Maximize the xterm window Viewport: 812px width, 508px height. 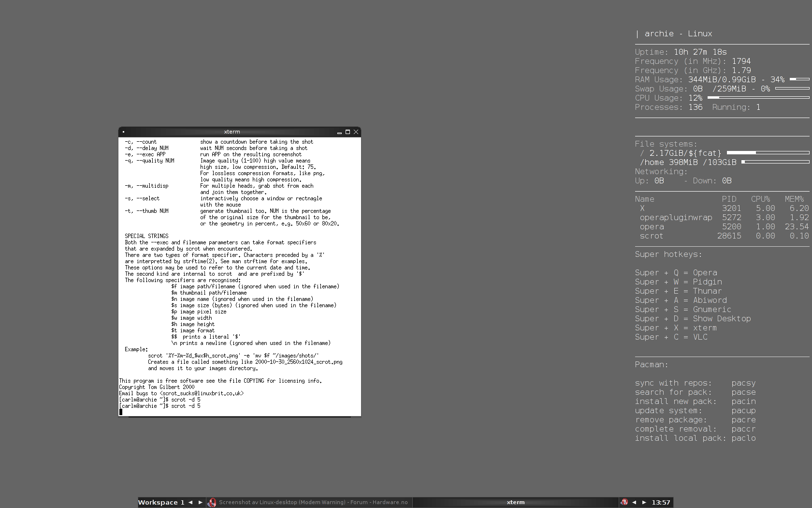click(348, 132)
